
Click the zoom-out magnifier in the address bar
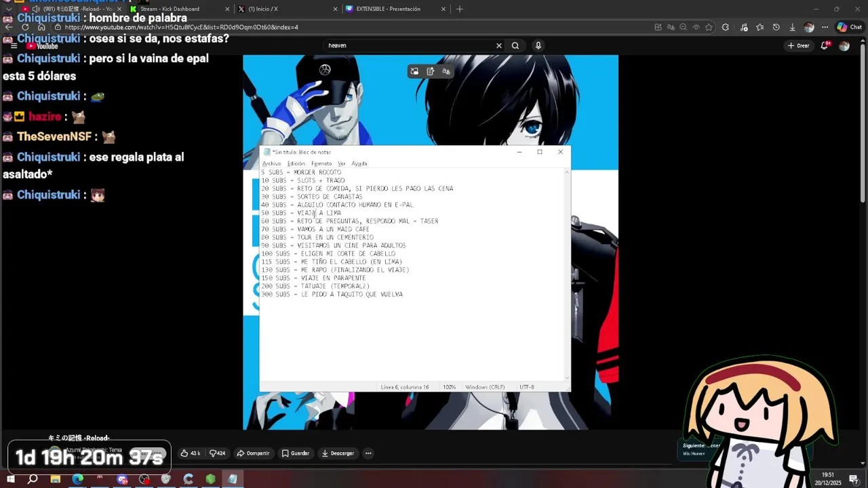684,27
